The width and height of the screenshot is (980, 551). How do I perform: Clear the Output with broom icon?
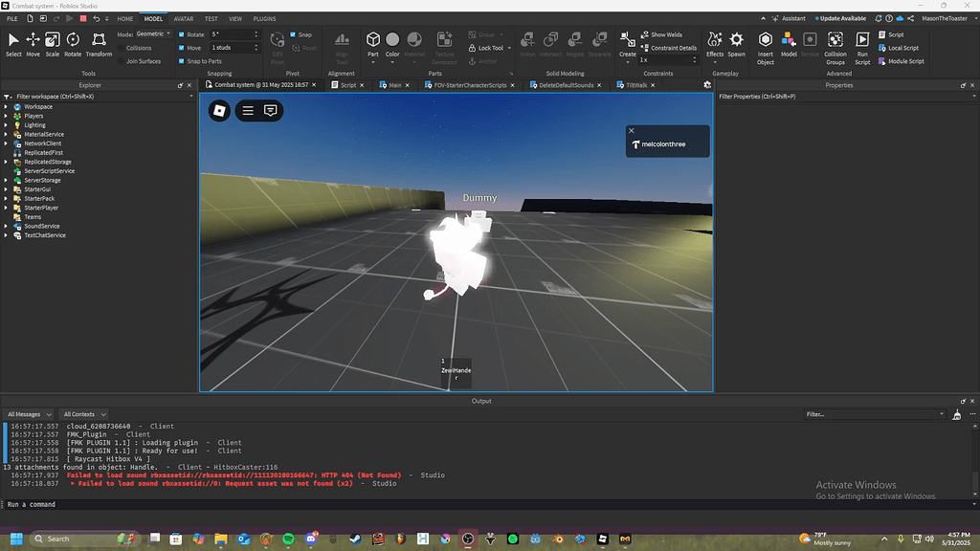pos(956,414)
